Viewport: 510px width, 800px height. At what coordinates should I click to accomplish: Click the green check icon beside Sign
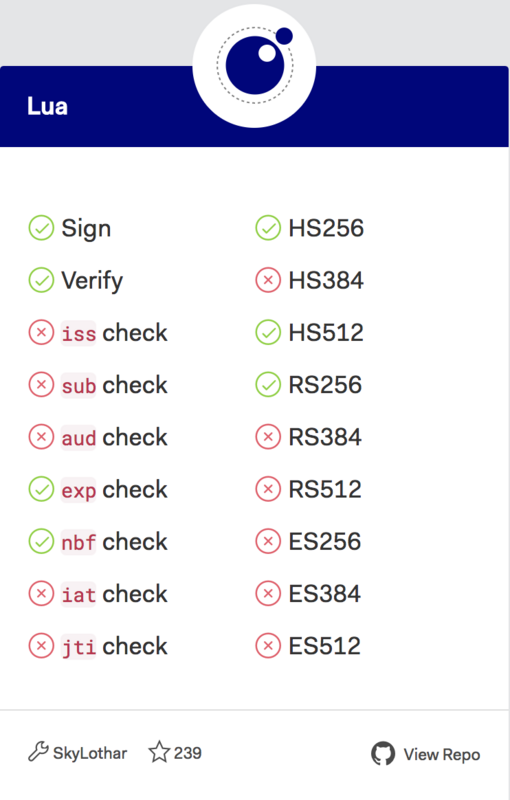pos(41,228)
